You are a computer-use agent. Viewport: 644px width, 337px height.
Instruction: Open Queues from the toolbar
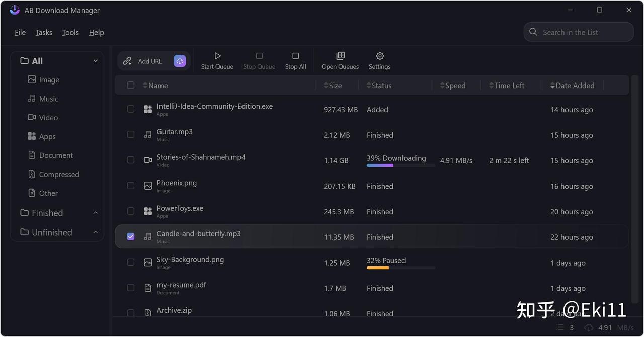(x=340, y=61)
